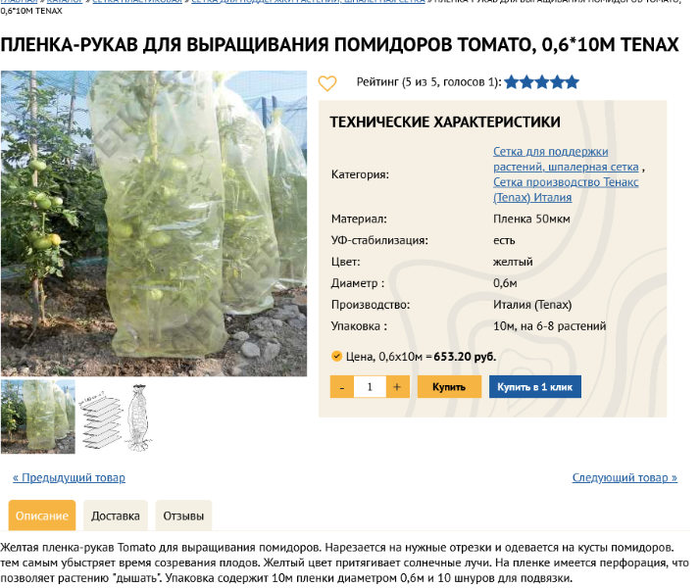The height and width of the screenshot is (588, 700).
Task: Open the main tomato sleeve product image
Action: pos(154,223)
